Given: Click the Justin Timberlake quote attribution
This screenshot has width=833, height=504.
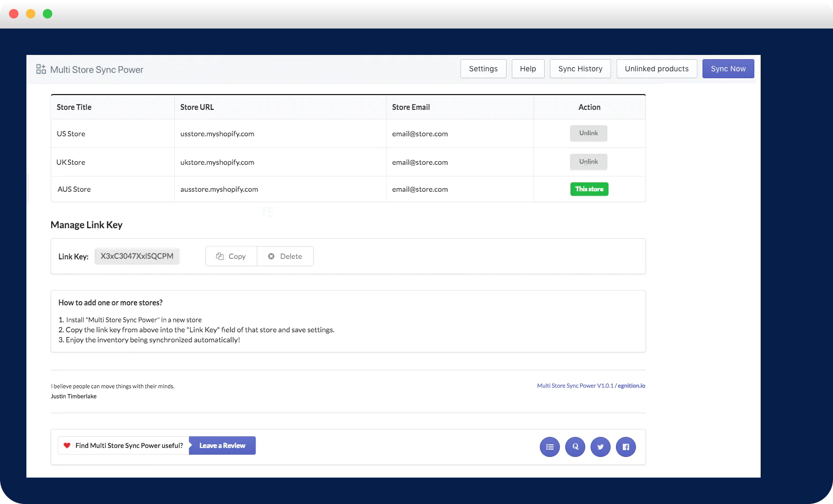Looking at the screenshot, I should (x=74, y=396).
